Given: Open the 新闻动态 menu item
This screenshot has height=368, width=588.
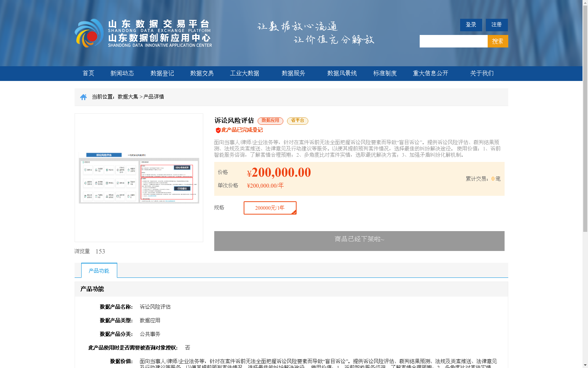Looking at the screenshot, I should (x=122, y=73).
